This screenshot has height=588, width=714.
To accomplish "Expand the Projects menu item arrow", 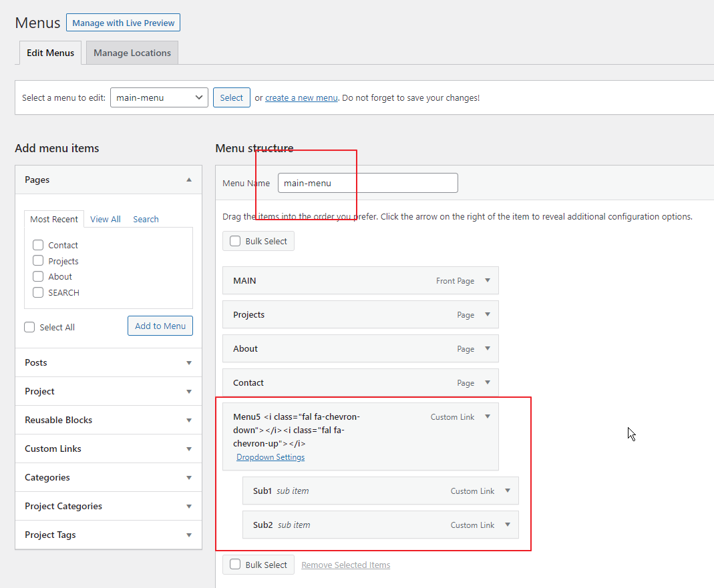I will tap(488, 314).
